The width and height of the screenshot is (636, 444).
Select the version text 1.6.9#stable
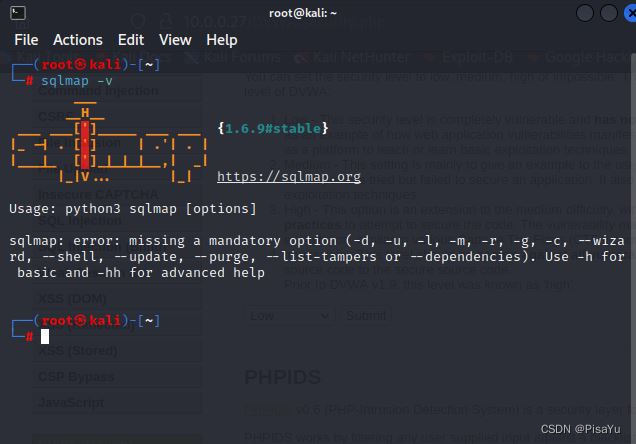[x=273, y=129]
